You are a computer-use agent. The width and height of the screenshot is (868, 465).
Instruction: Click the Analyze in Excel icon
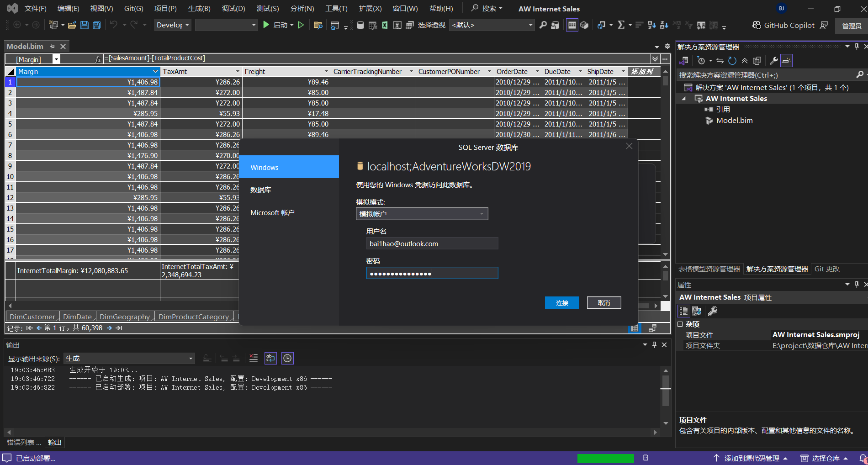pyautogui.click(x=385, y=25)
